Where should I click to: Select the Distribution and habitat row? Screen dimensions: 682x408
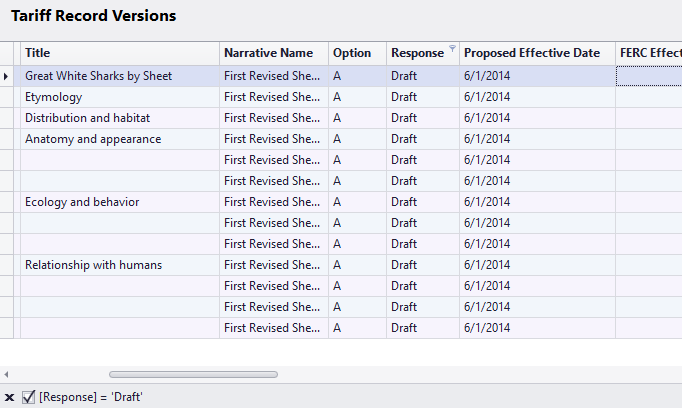click(x=341, y=118)
